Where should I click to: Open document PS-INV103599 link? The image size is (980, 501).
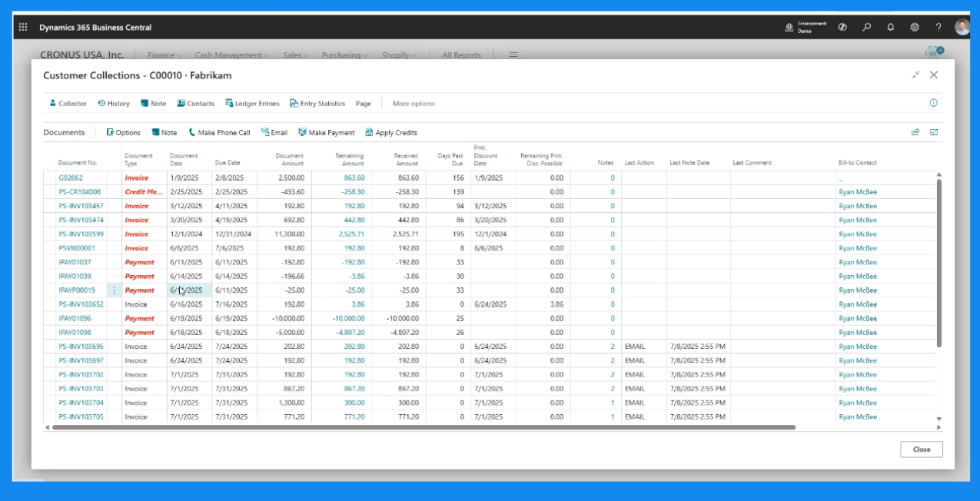[81, 234]
